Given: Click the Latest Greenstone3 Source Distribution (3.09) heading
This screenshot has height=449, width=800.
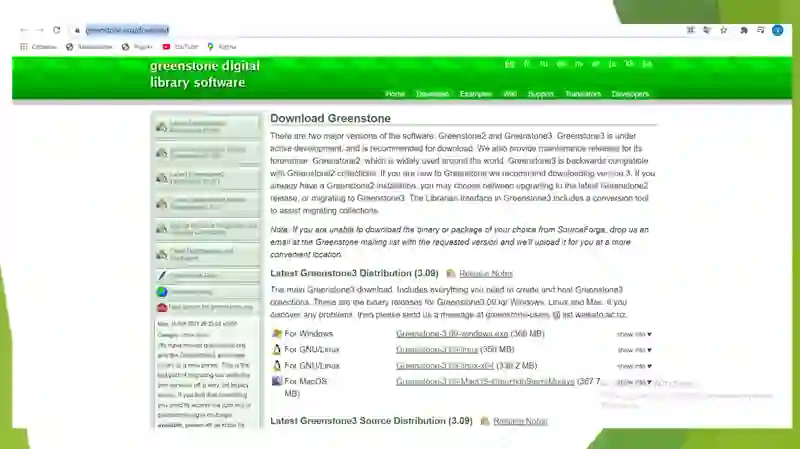Looking at the screenshot, I should [371, 421].
